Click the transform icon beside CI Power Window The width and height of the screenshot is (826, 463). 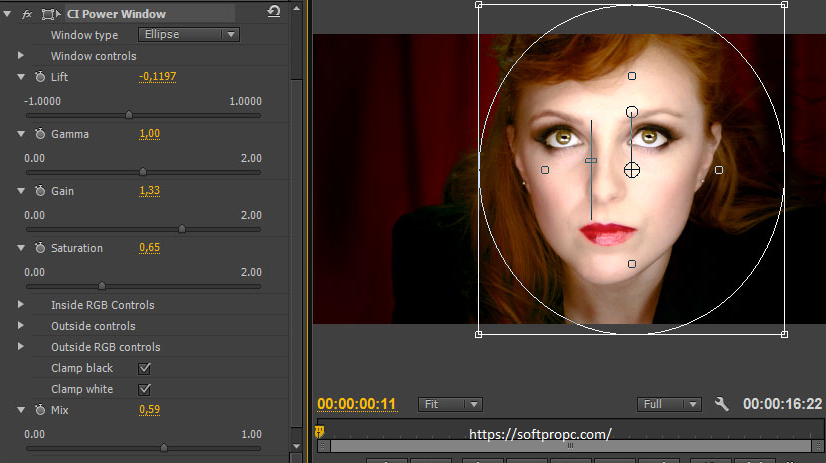(x=51, y=14)
